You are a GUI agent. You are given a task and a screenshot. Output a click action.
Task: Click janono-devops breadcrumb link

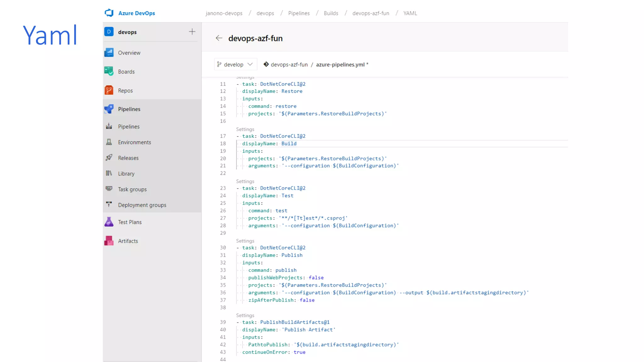(224, 13)
